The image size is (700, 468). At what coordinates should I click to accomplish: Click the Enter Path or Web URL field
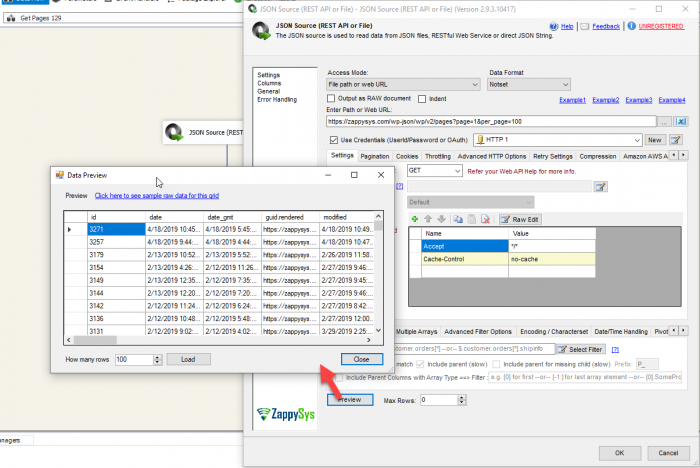tap(491, 121)
